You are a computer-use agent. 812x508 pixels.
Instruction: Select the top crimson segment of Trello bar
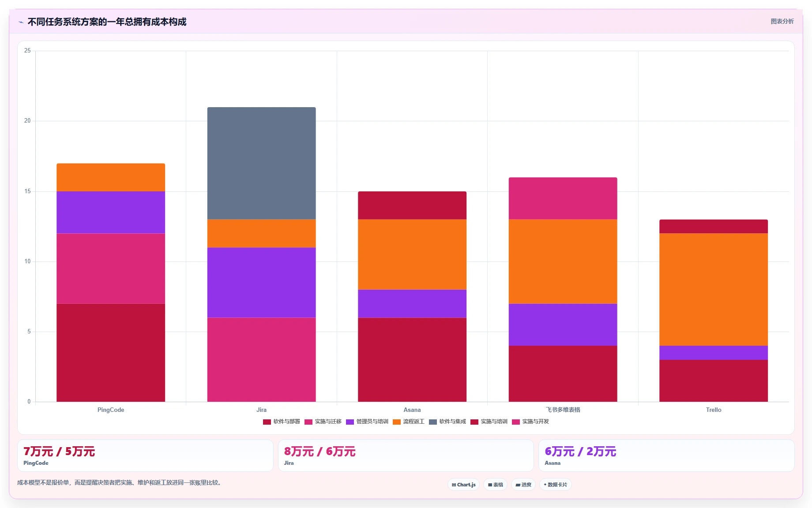tap(714, 227)
